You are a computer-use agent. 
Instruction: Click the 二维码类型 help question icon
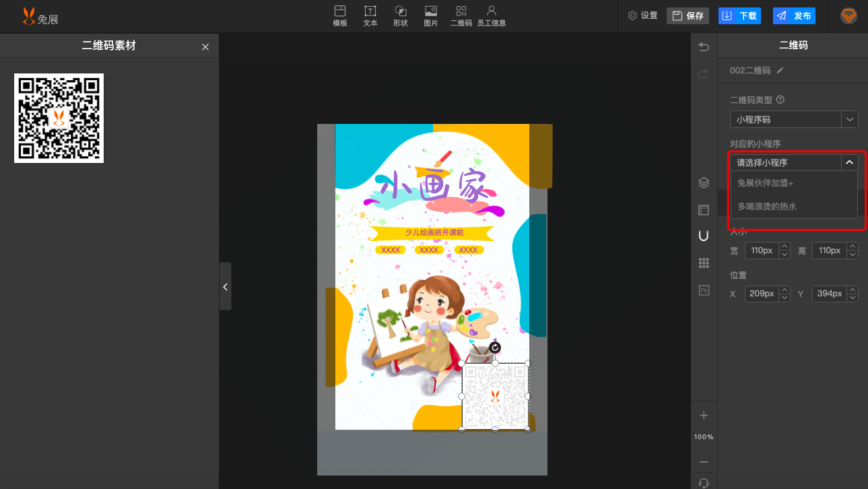780,100
